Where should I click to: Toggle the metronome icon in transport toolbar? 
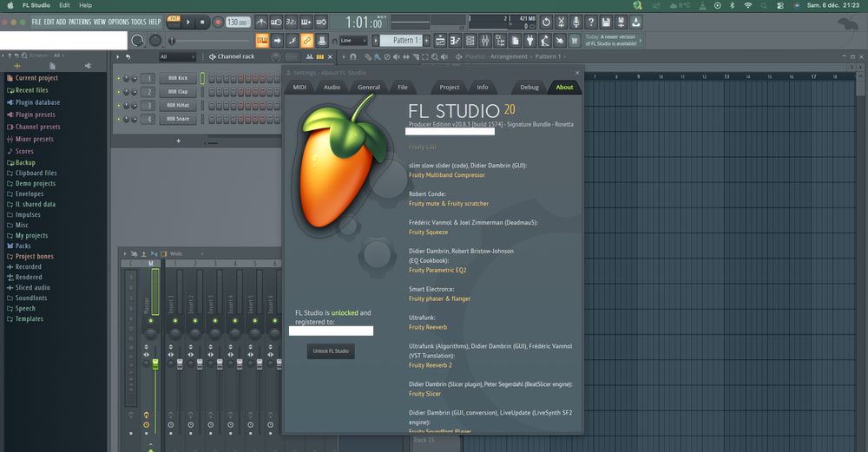click(x=261, y=23)
